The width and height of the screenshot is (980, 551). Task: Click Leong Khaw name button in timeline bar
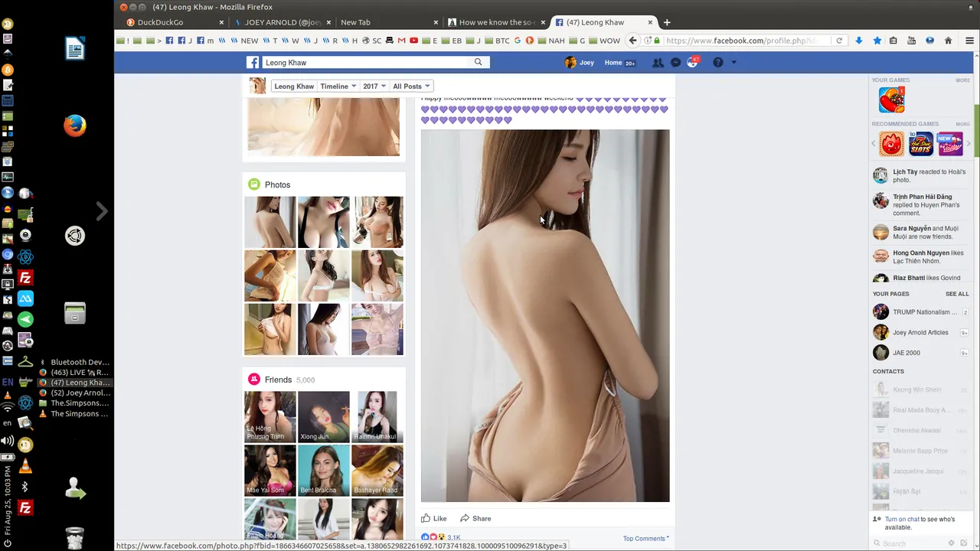coord(294,86)
